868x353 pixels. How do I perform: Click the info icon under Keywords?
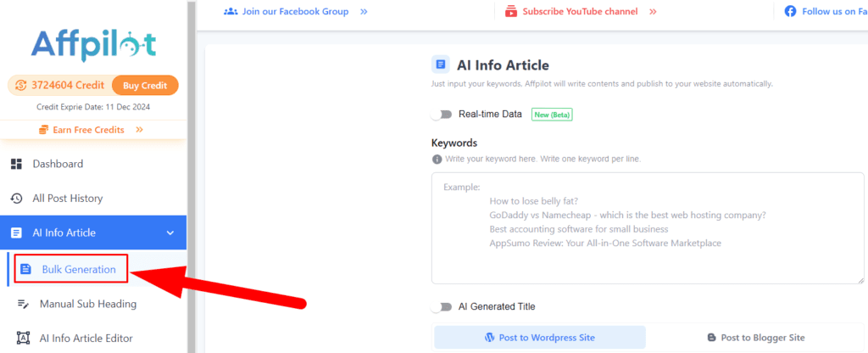437,160
